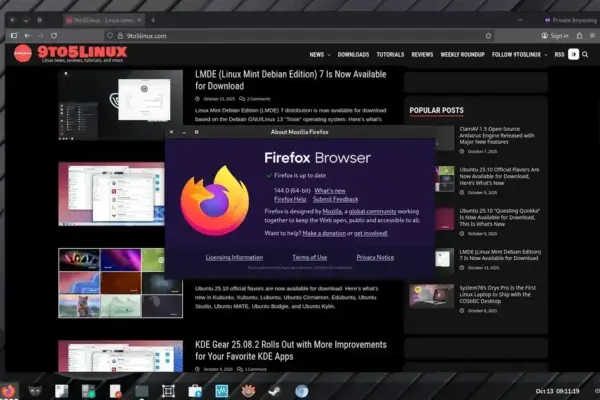
Task: Open the TUTORIALS menu item
Action: tap(390, 55)
